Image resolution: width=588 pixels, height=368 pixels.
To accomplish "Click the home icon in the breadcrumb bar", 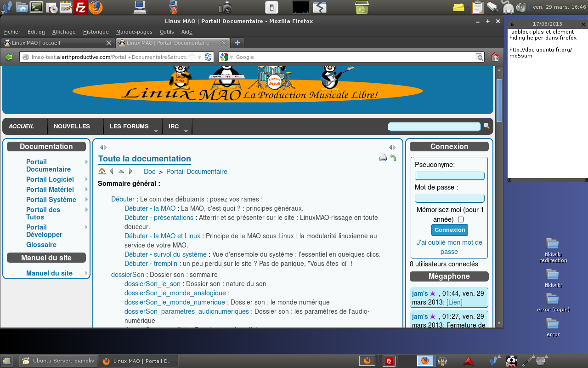I will click(x=102, y=171).
